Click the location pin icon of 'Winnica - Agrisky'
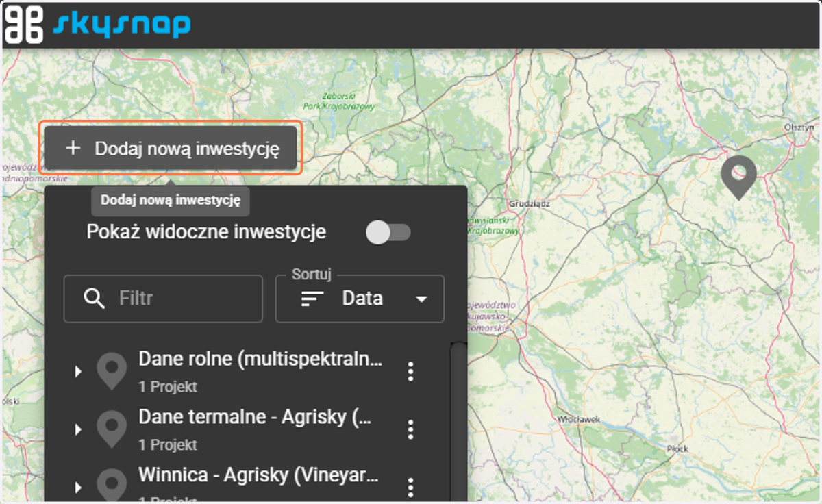Viewport: 822px width, 504px height. (x=111, y=486)
